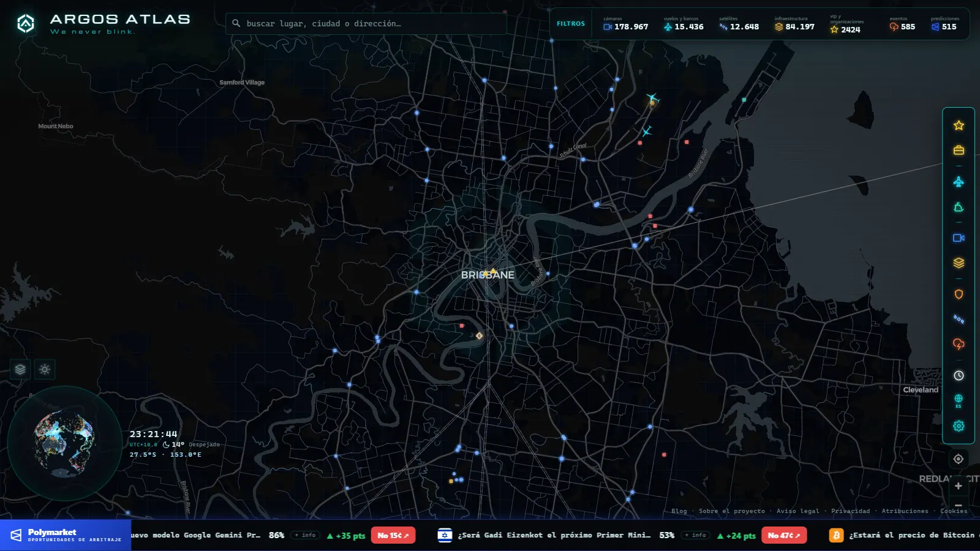
Task: Toggle satélites filter showing 12.648
Action: [739, 24]
